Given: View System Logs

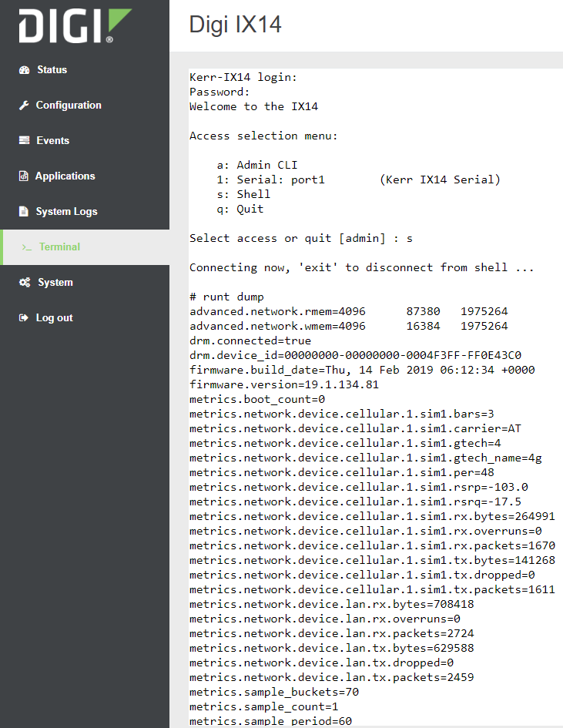Looking at the screenshot, I should tap(67, 211).
